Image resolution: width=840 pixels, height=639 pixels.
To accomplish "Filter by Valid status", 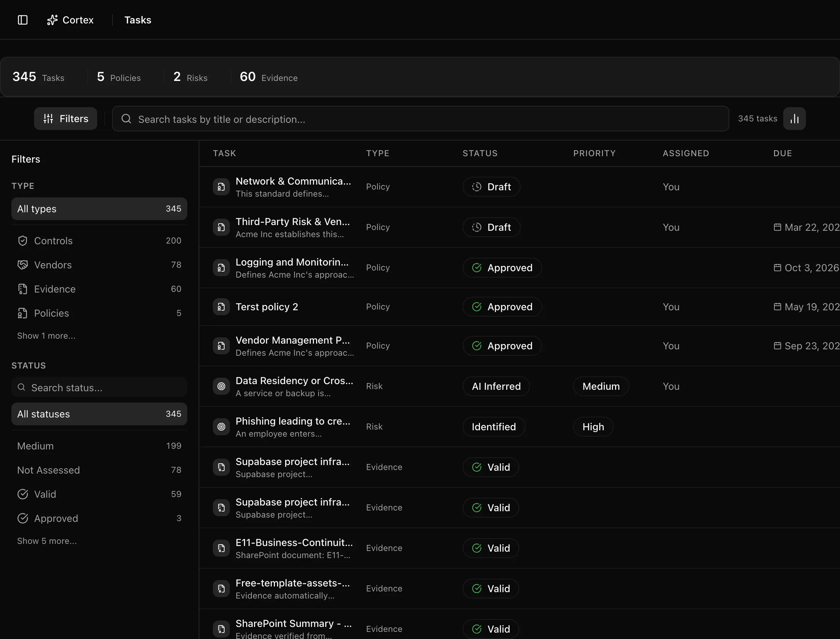I will click(x=99, y=494).
